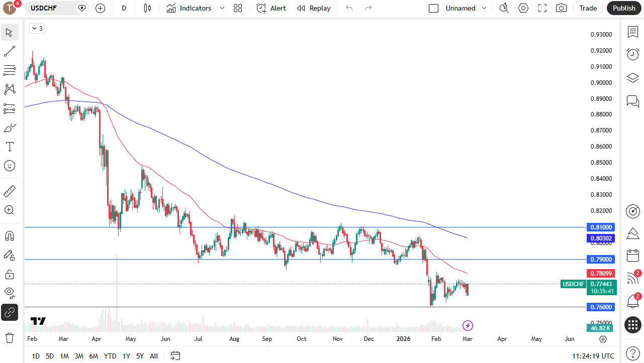644x363 pixels.
Task: Toggle the linked drawings sync button
Action: coord(9,312)
